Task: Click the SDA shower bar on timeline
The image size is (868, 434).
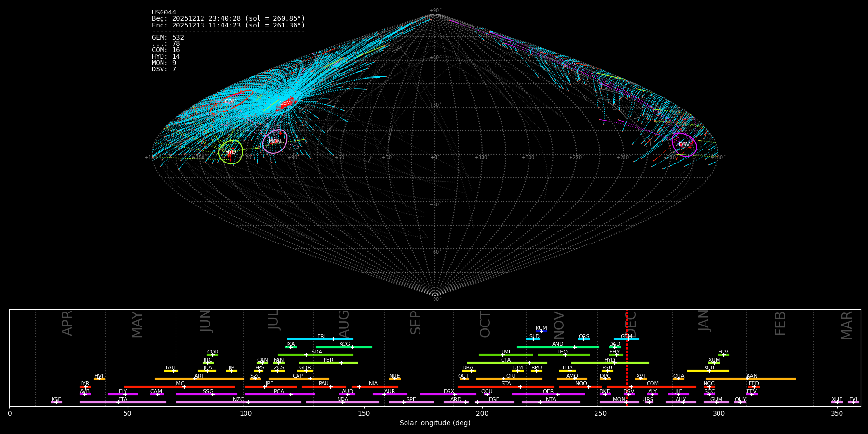Action: pyautogui.click(x=315, y=355)
